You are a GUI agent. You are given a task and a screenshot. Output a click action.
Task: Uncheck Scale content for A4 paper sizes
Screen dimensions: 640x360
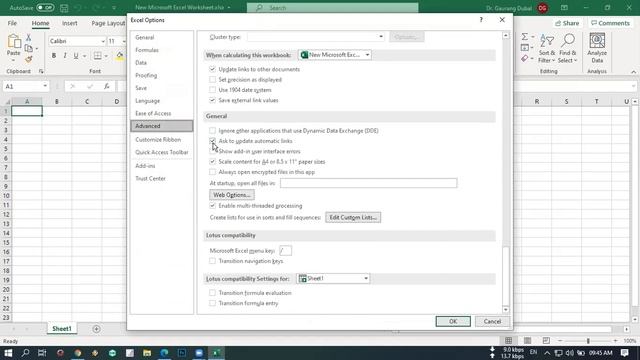pos(212,162)
